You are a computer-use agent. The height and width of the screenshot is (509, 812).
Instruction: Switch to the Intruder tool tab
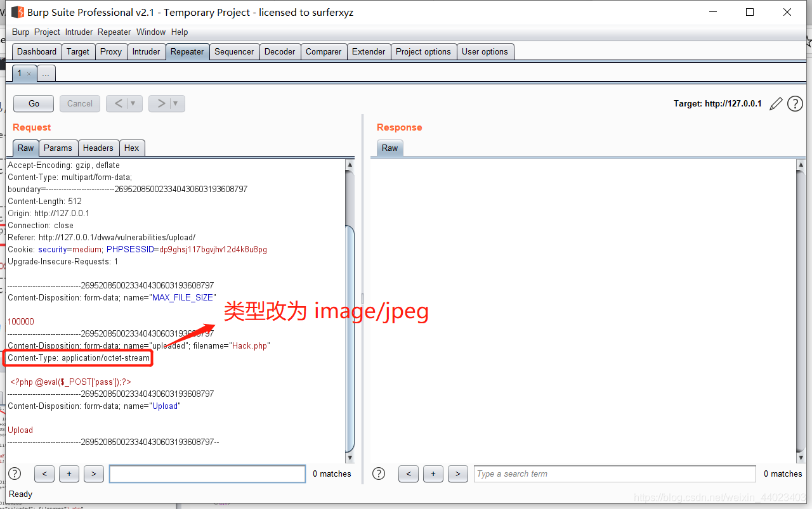tap(147, 52)
